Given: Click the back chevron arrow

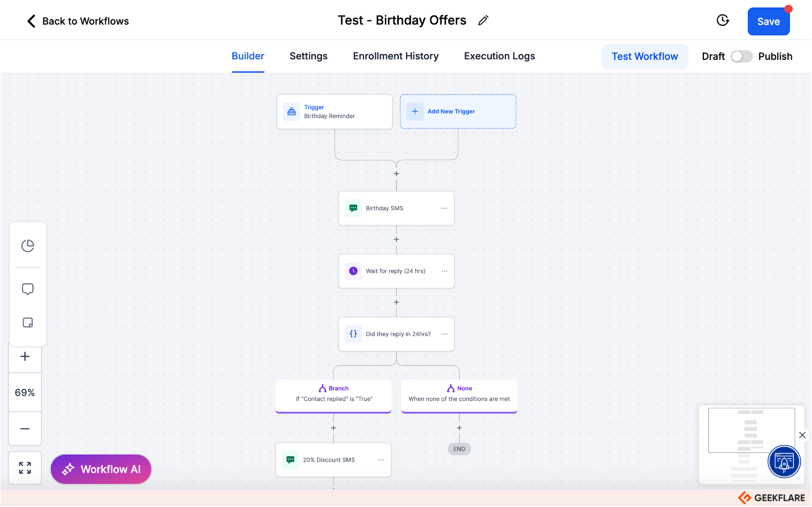Looking at the screenshot, I should pos(31,21).
